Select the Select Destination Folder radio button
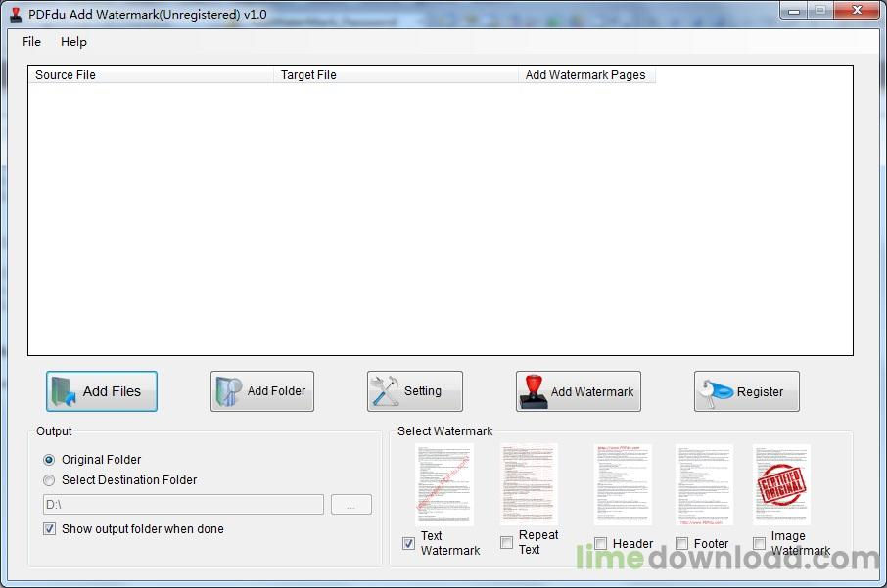 click(x=49, y=480)
